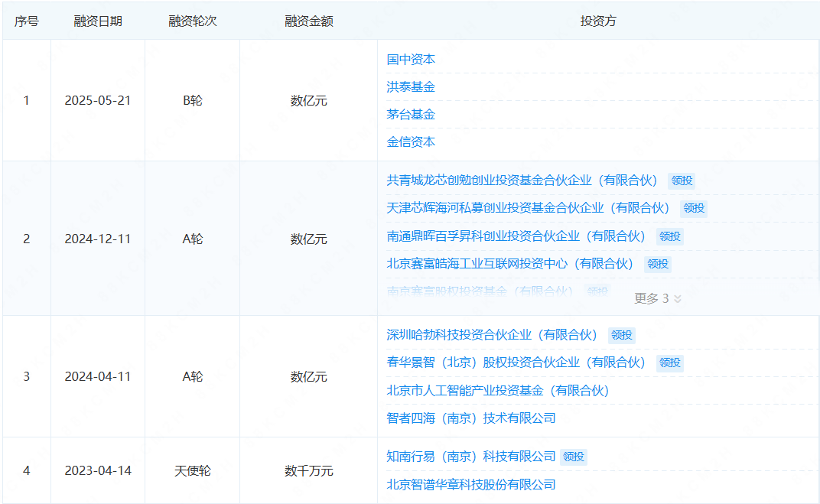Click serial number 3 cell
This screenshot has width=820, height=504.
pos(26,376)
